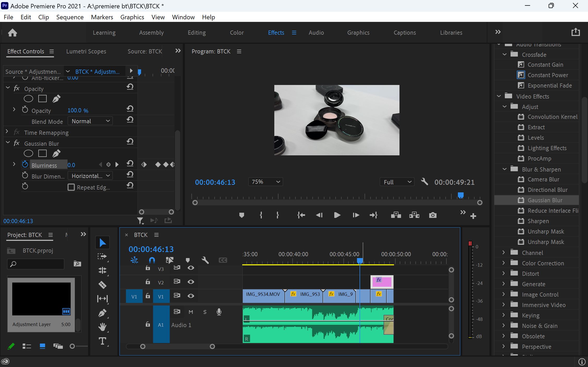The height and width of the screenshot is (367, 588).
Task: Open the 75% zoom level dropdown
Action: 265,182
